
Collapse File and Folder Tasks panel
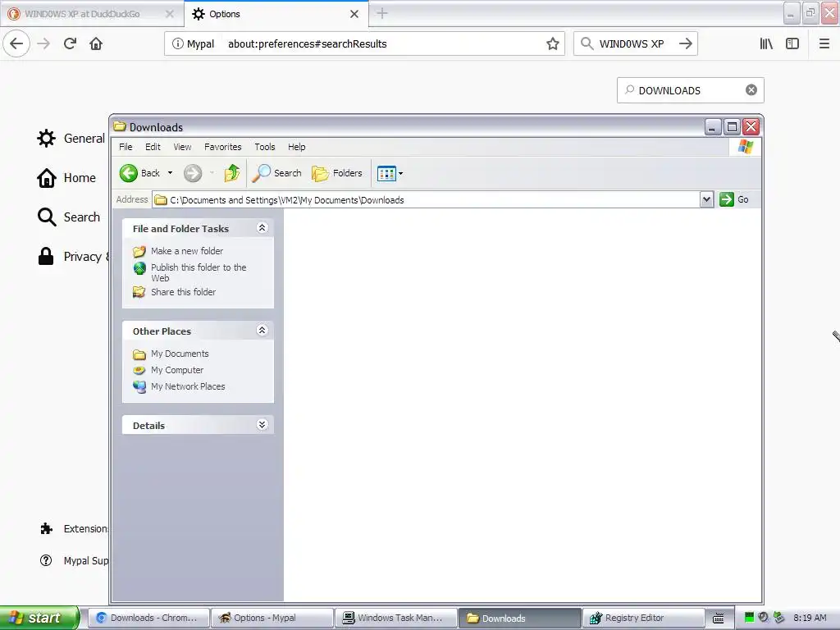[262, 228]
